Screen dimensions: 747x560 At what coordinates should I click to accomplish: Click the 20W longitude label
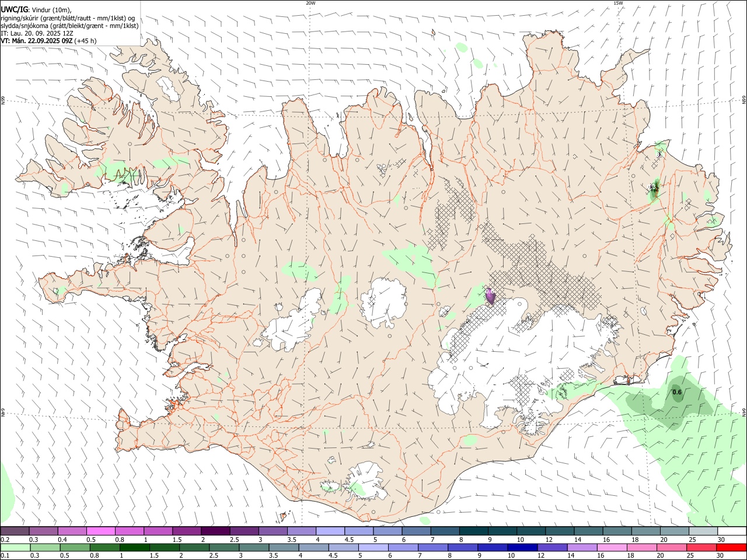tap(310, 3)
